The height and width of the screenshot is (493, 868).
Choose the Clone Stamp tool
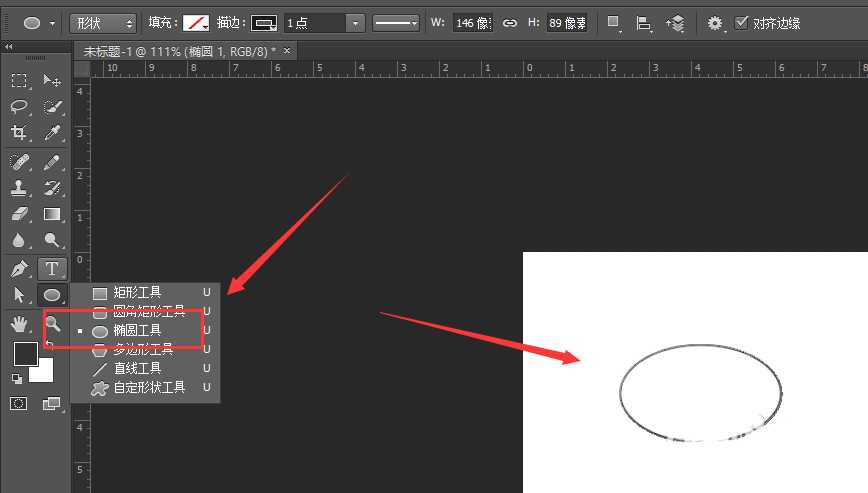(19, 188)
